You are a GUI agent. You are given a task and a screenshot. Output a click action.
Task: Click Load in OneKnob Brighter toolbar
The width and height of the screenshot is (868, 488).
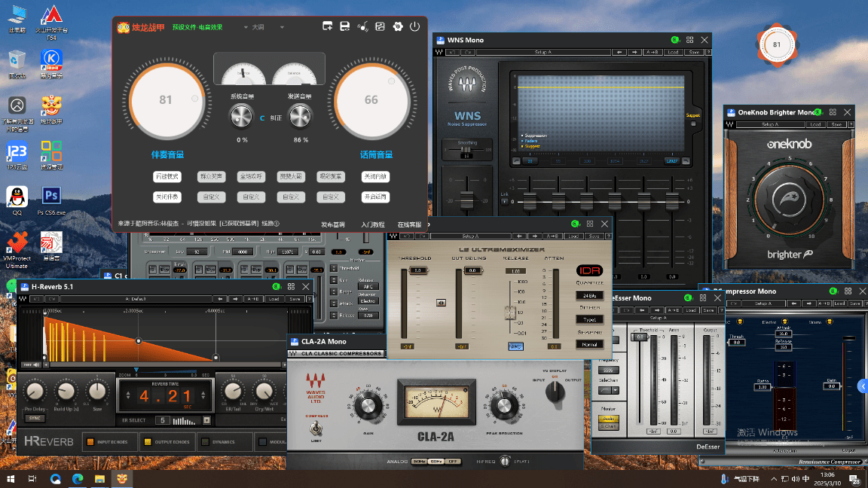815,124
